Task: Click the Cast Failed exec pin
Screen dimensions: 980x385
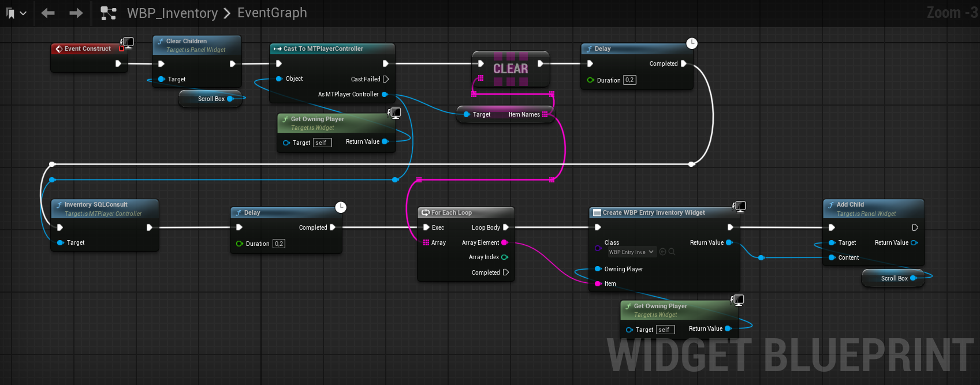Action: pyautogui.click(x=386, y=79)
